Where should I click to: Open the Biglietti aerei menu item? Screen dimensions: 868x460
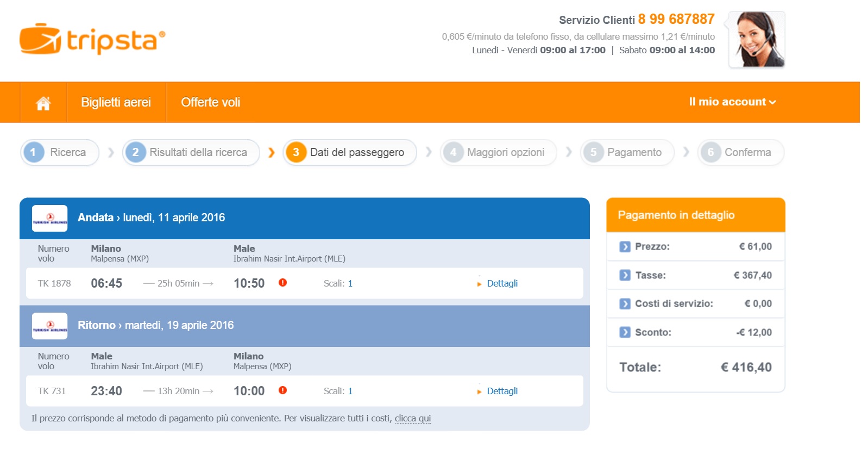(x=116, y=102)
